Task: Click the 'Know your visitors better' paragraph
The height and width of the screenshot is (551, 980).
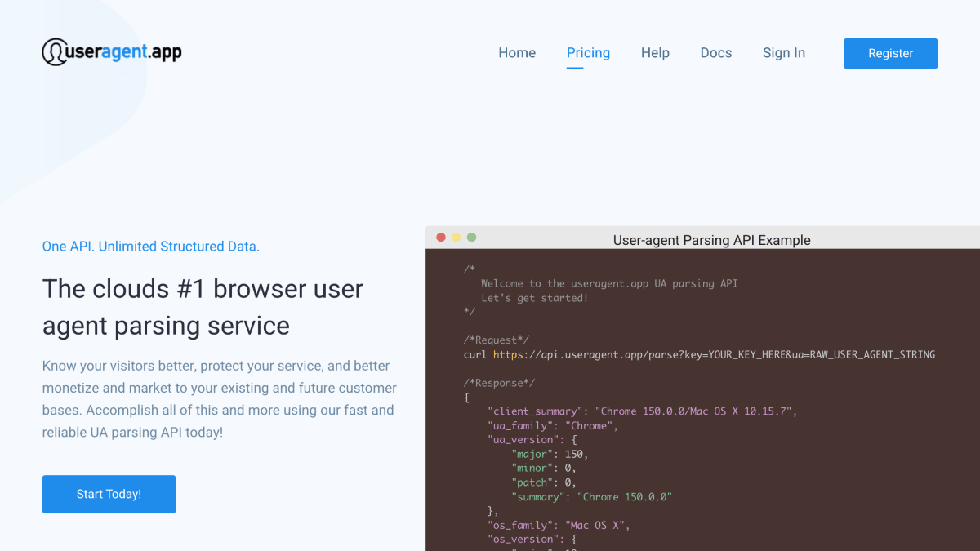Action: 220,399
